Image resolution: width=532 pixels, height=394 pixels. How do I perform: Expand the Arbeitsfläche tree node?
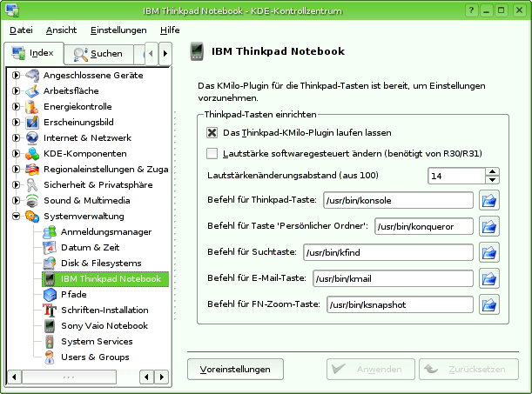[x=16, y=90]
